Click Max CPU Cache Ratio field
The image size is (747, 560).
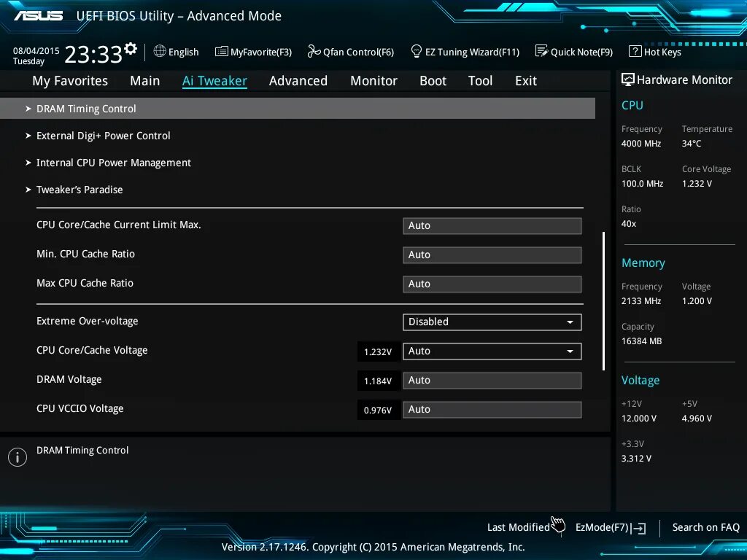point(492,284)
